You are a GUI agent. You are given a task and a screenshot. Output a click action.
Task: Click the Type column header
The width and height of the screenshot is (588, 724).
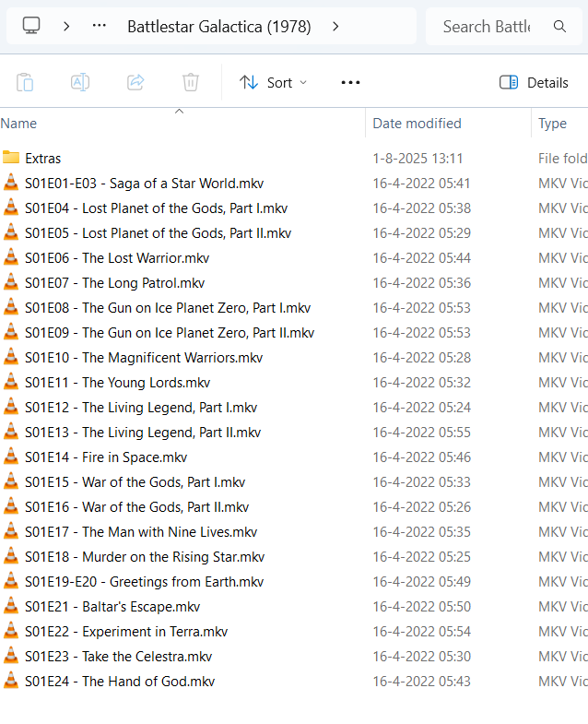(x=552, y=124)
